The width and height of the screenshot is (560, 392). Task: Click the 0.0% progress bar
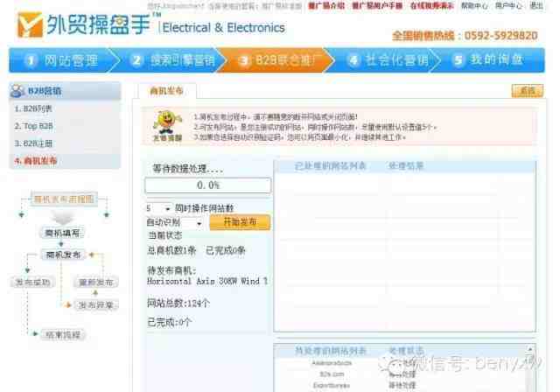(208, 185)
